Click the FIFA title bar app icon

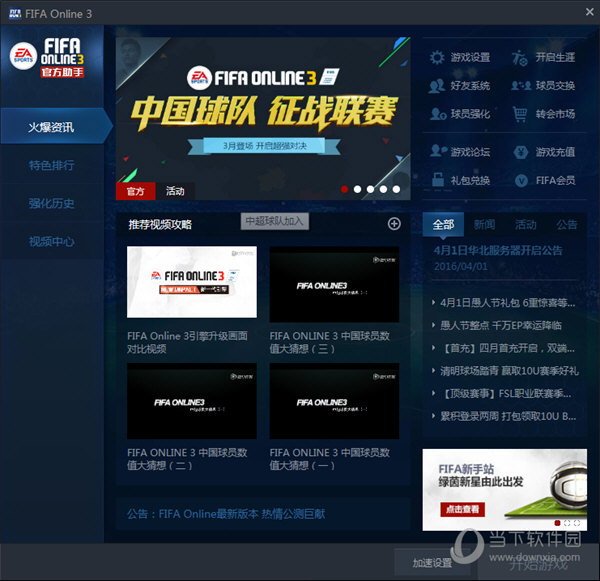pyautogui.click(x=15, y=14)
